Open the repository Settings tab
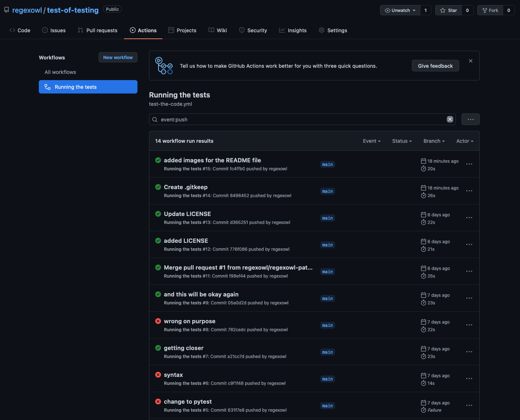 (333, 30)
